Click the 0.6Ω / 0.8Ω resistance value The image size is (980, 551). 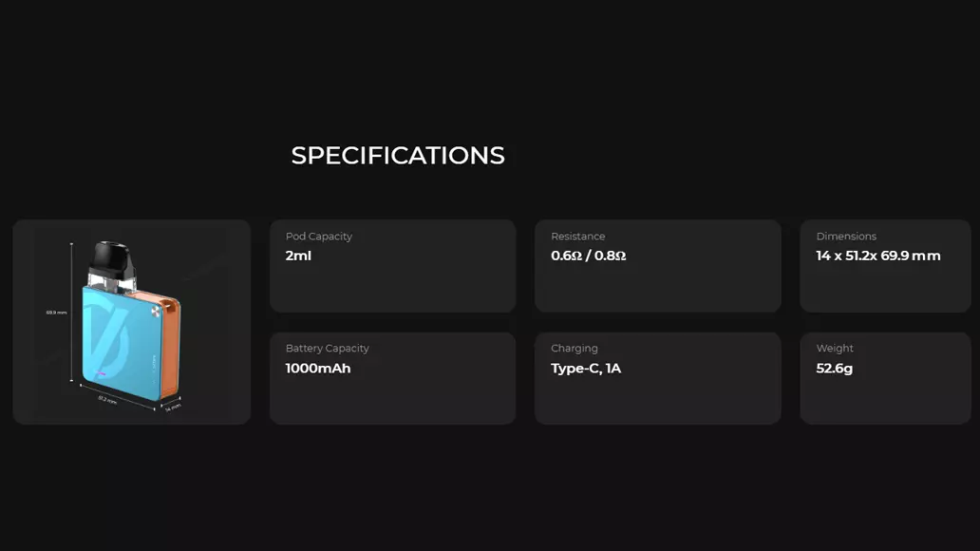[588, 256]
